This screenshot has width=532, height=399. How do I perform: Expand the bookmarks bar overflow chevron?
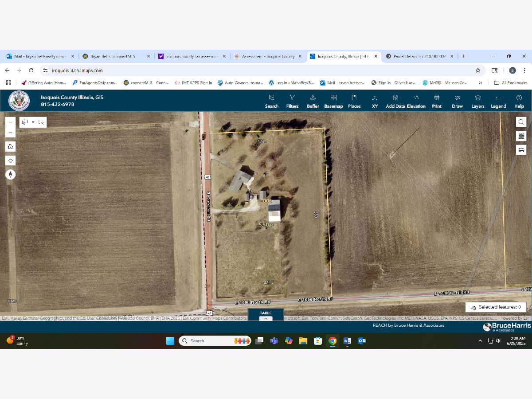pos(480,82)
